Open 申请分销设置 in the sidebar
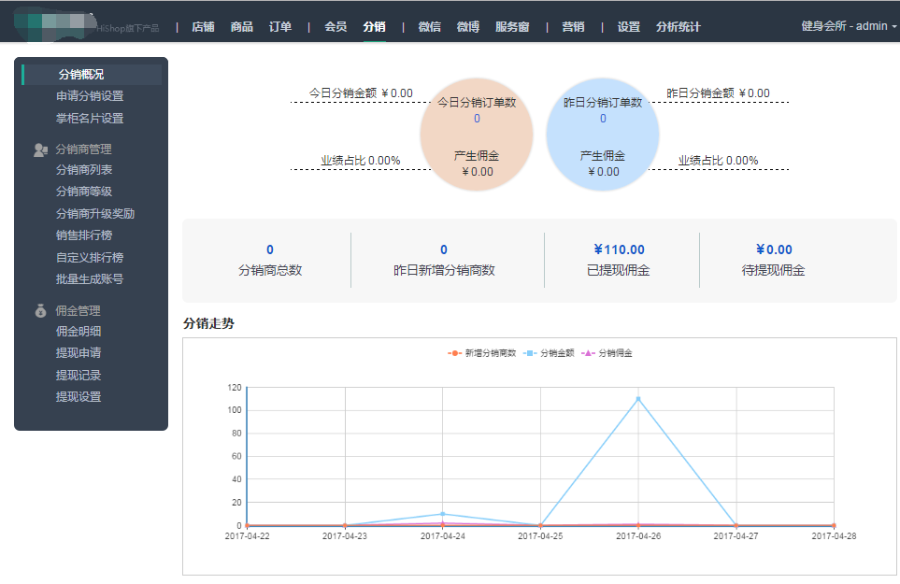Screen dimensions: 900x584 [x=90, y=96]
